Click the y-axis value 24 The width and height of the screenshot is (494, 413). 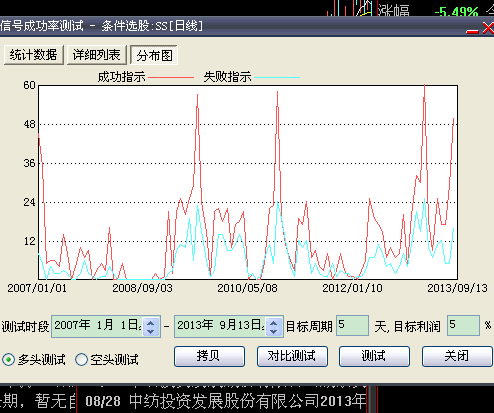click(29, 202)
